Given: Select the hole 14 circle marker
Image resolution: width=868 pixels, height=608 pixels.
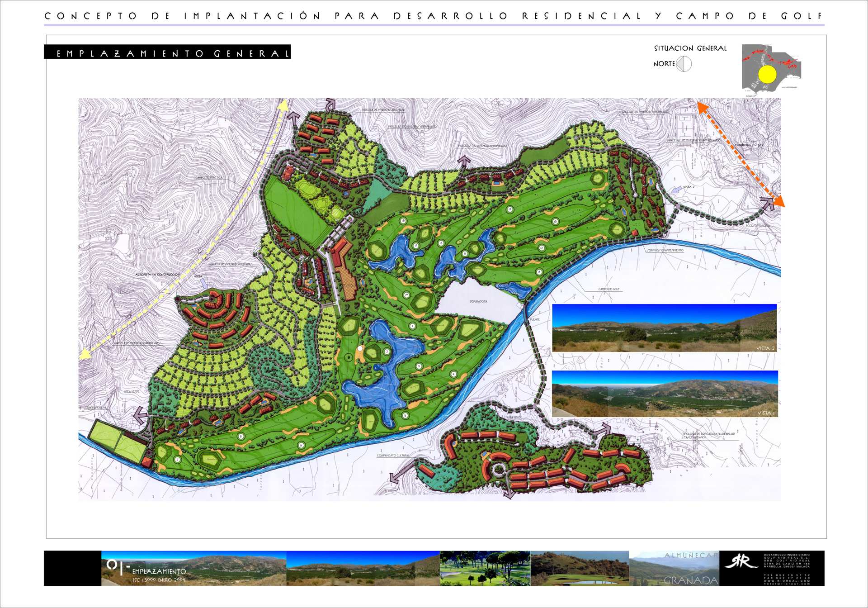Looking at the screenshot, I should pos(509,209).
